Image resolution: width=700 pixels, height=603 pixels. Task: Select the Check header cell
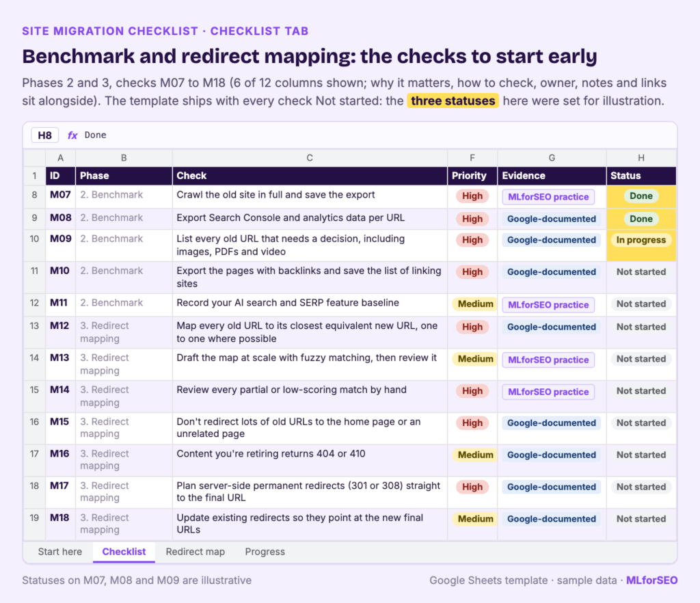310,176
